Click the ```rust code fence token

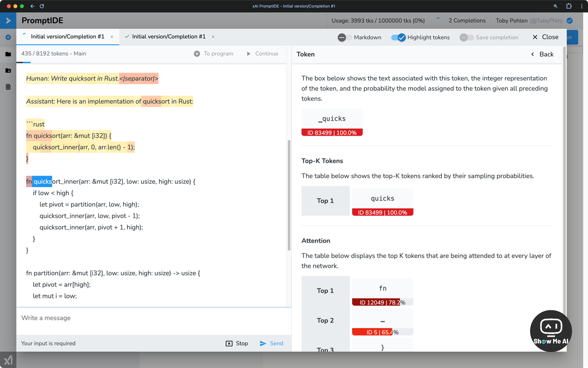pos(35,124)
